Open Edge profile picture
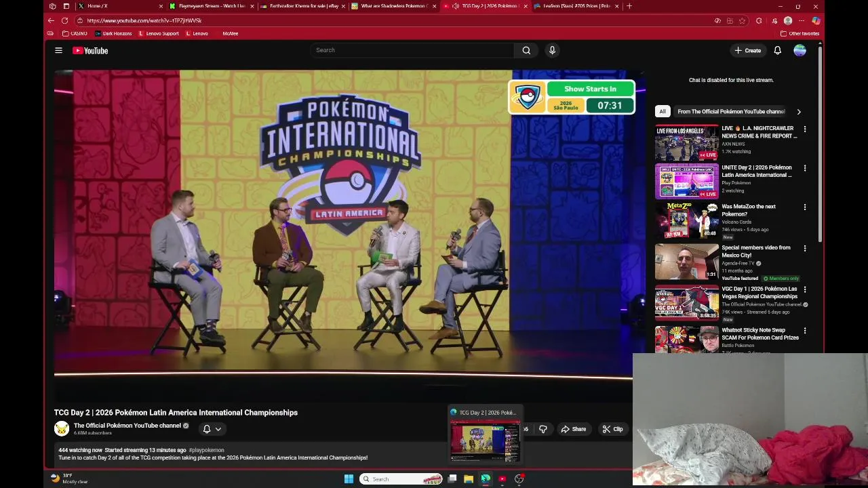 788,20
